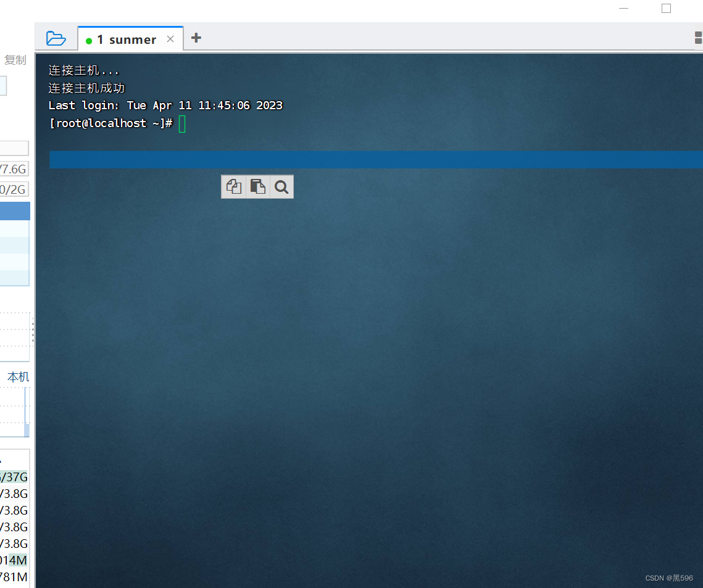Viewport: 703px width, 588px height.
Task: Click the 'Last login' line
Action: coord(165,106)
